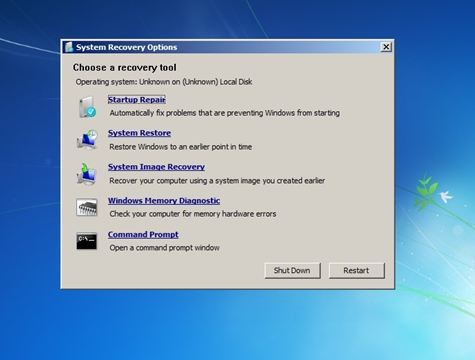This screenshot has width=475, height=360.
Task: Click the "Operating system: Unknown on (Unknown) Local Disk" line
Action: (x=164, y=82)
